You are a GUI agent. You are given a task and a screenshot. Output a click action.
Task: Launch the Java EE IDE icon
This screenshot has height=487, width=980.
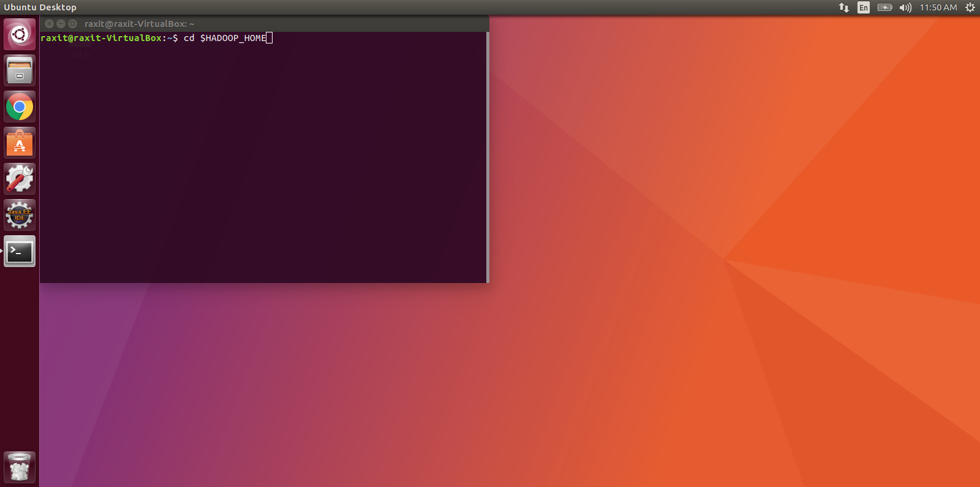click(20, 215)
